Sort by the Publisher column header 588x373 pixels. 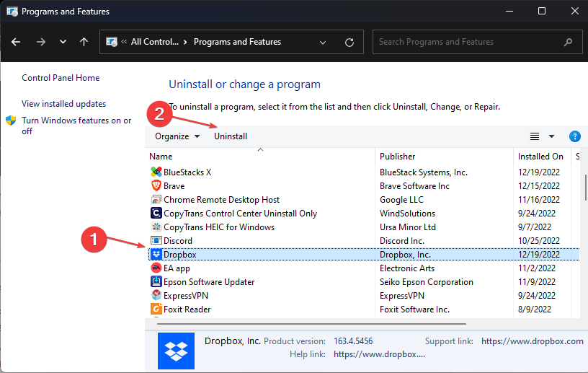(x=398, y=157)
